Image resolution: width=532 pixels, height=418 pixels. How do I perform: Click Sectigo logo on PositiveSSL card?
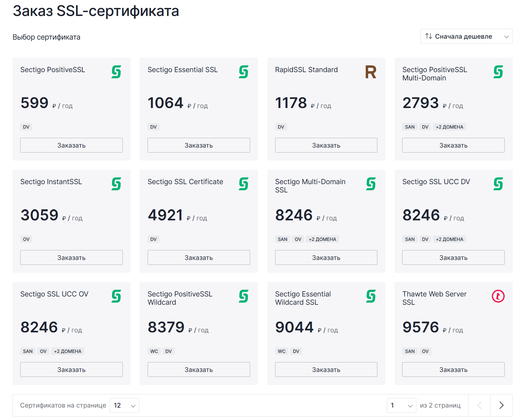coord(116,72)
